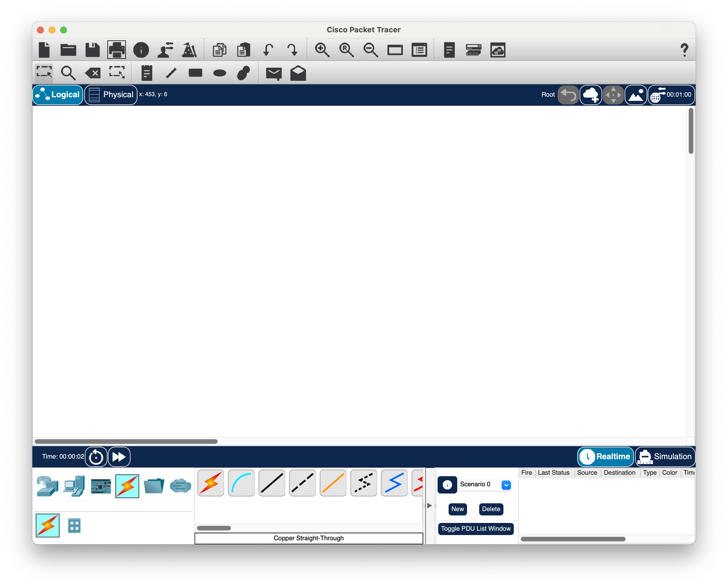Click the workspace vertical scrollbar
This screenshot has width=728, height=587.
[691, 131]
